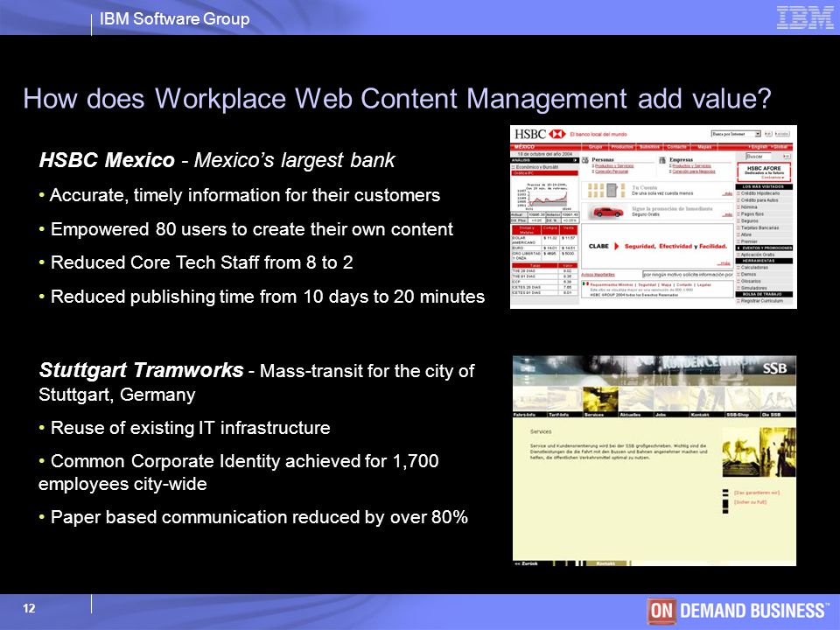Click the 'Reduced Core Tech Staff' bullet

click(x=196, y=262)
